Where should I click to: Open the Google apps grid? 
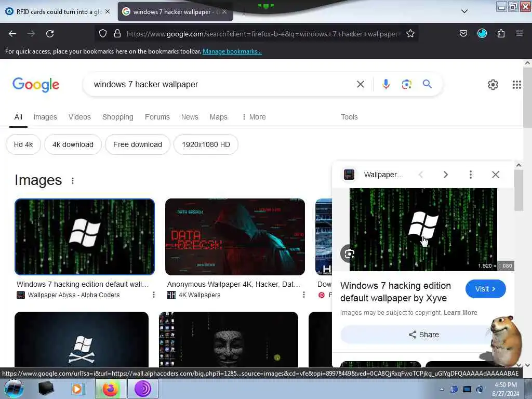(517, 85)
